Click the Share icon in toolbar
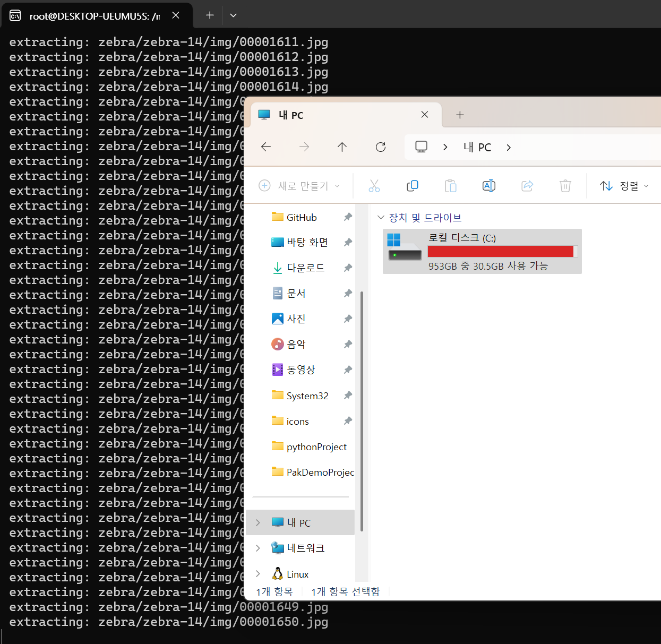The height and width of the screenshot is (644, 661). [x=527, y=186]
